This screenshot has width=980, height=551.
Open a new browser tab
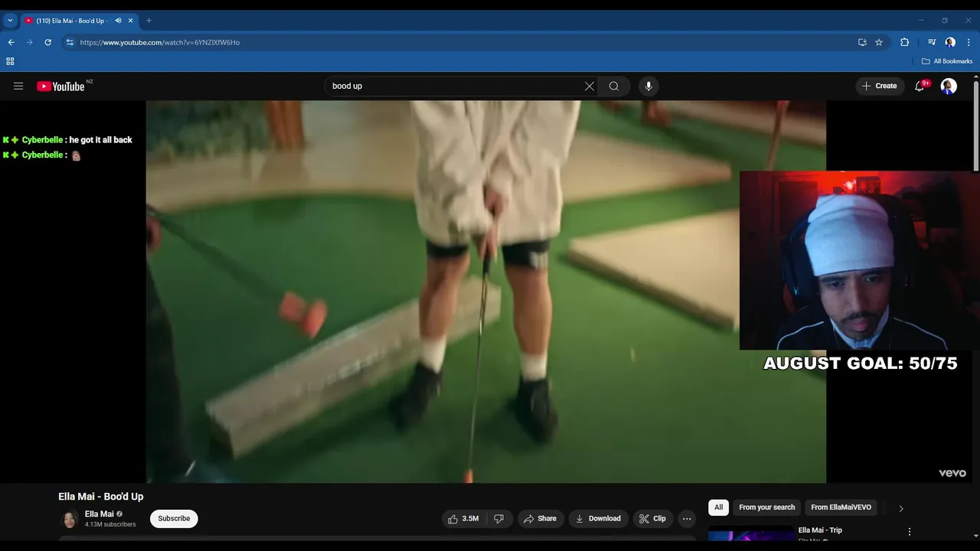(149, 21)
